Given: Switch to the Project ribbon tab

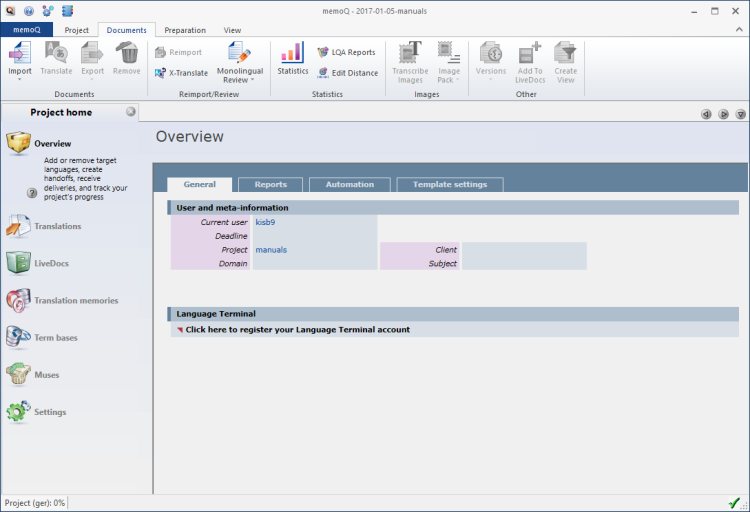Looking at the screenshot, I should 77,30.
